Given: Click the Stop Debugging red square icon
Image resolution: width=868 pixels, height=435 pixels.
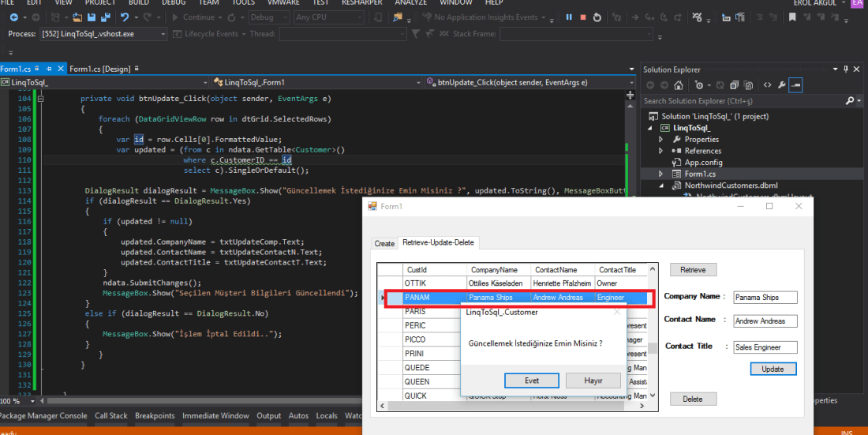Looking at the screenshot, I should click(582, 17).
